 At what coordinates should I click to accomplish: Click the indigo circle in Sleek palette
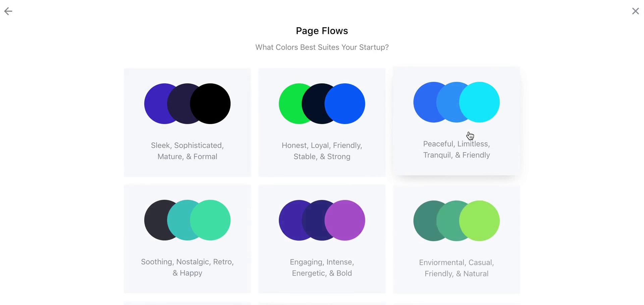click(x=155, y=104)
